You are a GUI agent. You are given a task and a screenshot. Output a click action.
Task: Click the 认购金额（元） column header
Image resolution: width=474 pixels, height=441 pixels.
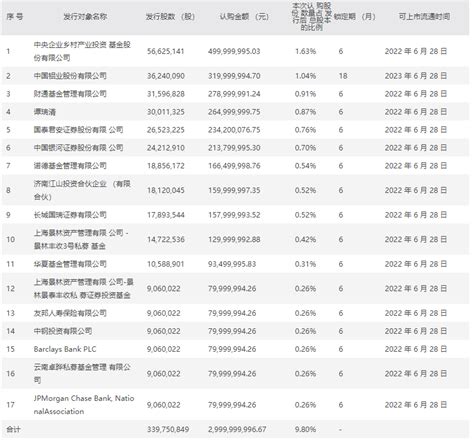click(244, 16)
